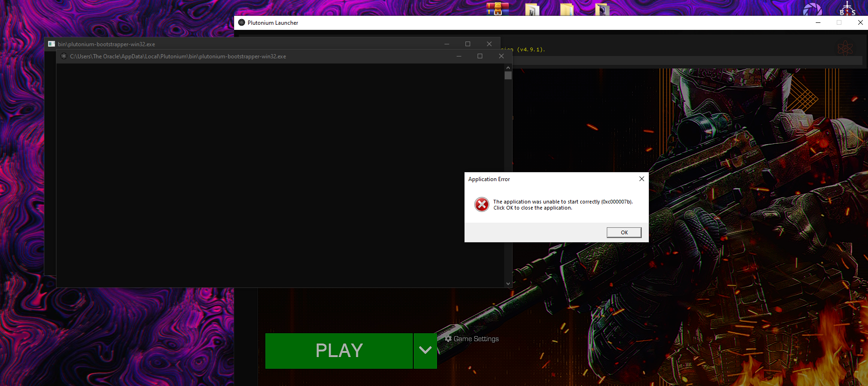The image size is (868, 386).
Task: Click the icon of the C:\Users\The Oracle console window
Action: coord(64,56)
